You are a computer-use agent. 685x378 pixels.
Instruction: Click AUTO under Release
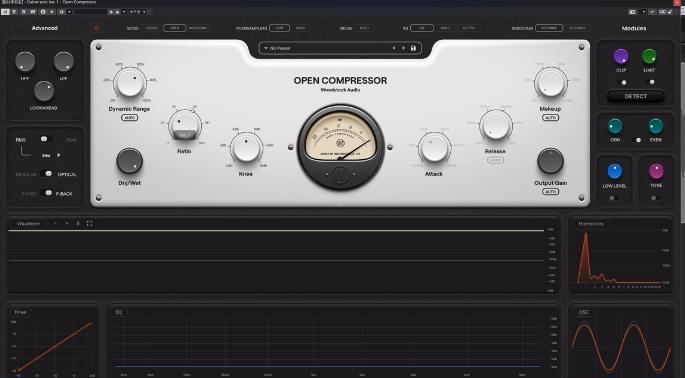[x=495, y=160]
